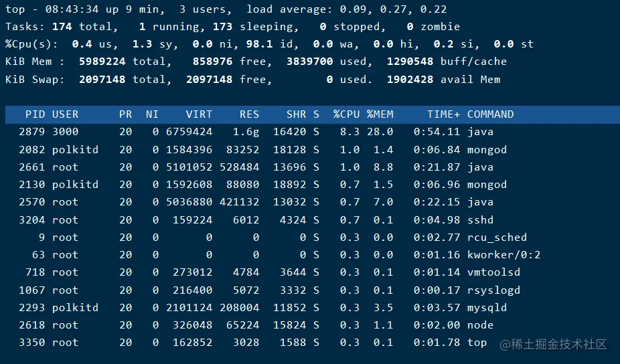Click the top command in PID 3350 row
This screenshot has width=620, height=364.
click(x=477, y=343)
